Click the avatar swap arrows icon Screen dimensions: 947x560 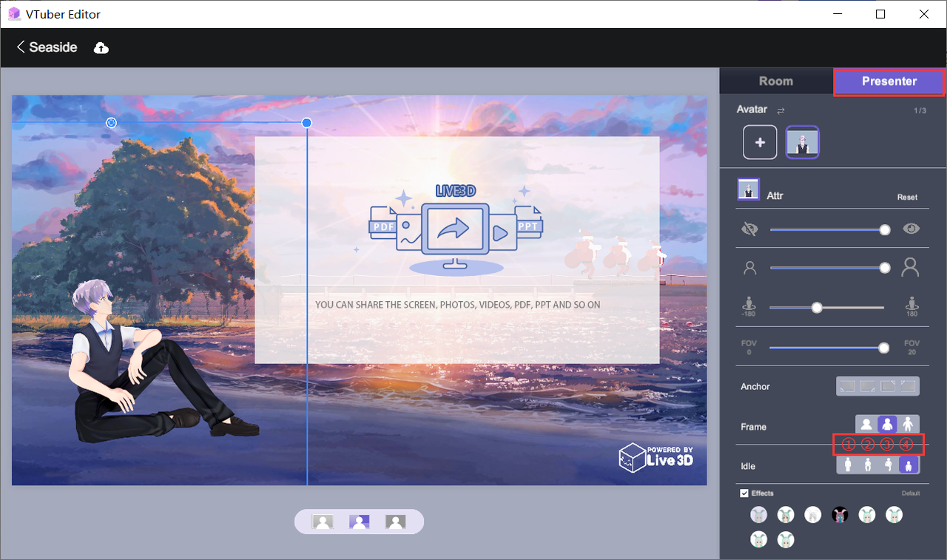pyautogui.click(x=781, y=111)
